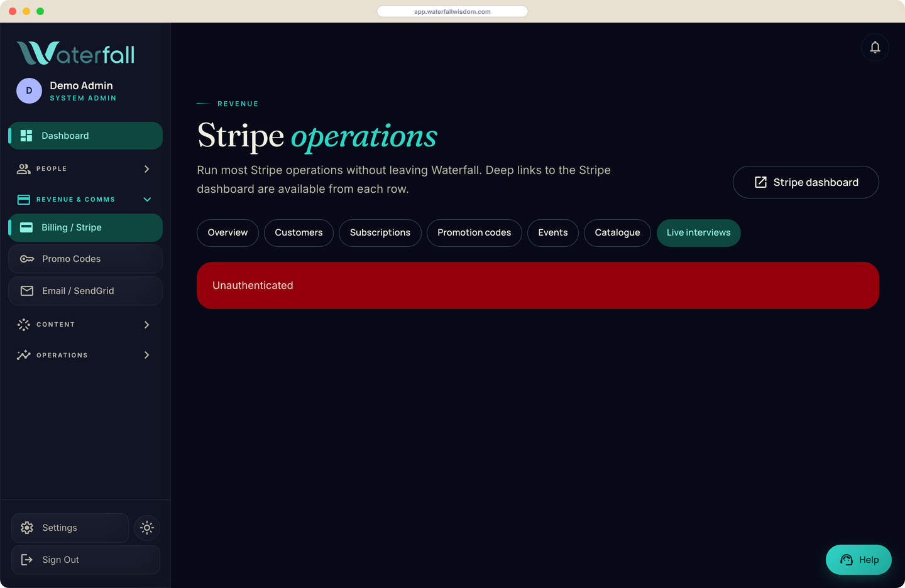
Task: Switch to the Overview tab
Action: tap(228, 233)
